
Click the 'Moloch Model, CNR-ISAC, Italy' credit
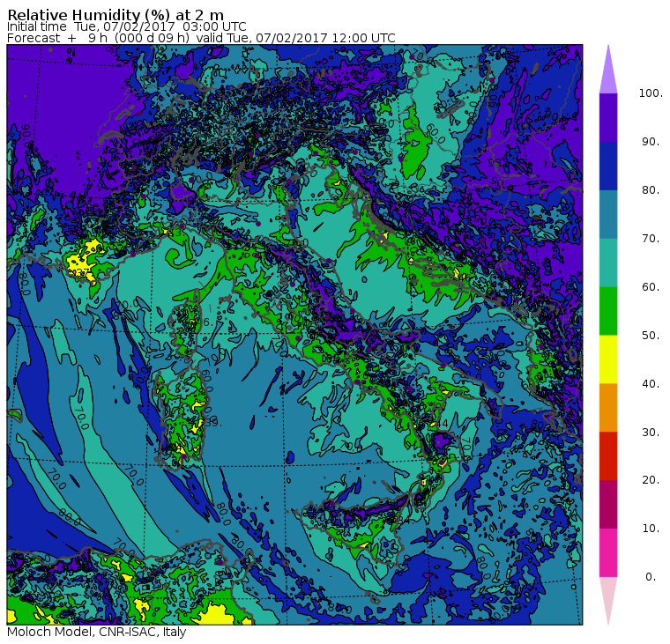[97, 632]
